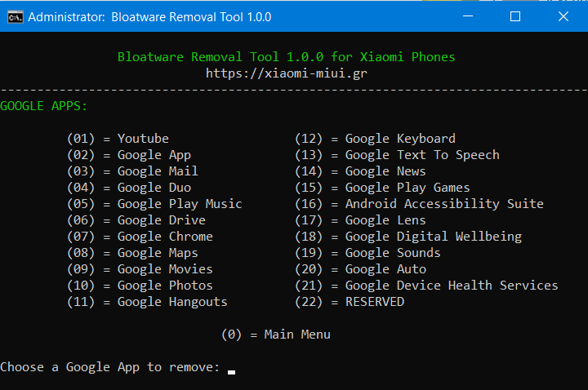Close the Bloatware Removal Tool window
This screenshot has height=390, width=588.
click(x=563, y=16)
